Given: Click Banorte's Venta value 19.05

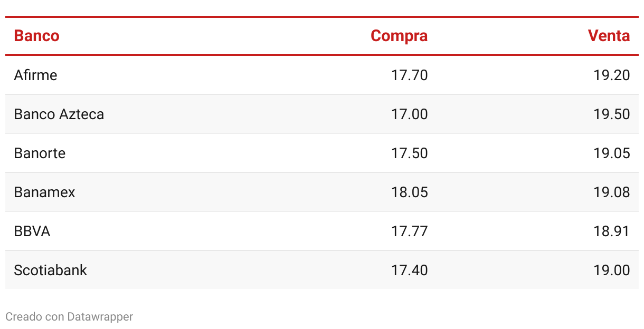Looking at the screenshot, I should click(611, 153).
